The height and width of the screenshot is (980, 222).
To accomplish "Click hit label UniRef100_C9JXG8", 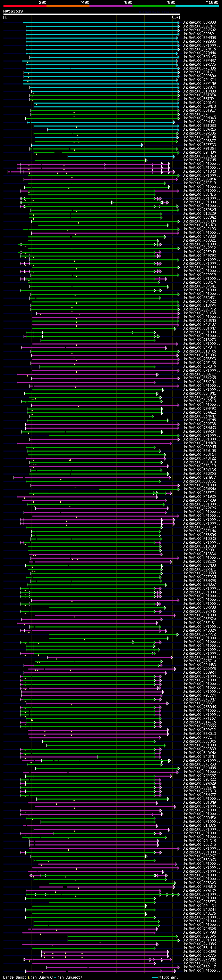I will pyautogui.click(x=199, y=313).
